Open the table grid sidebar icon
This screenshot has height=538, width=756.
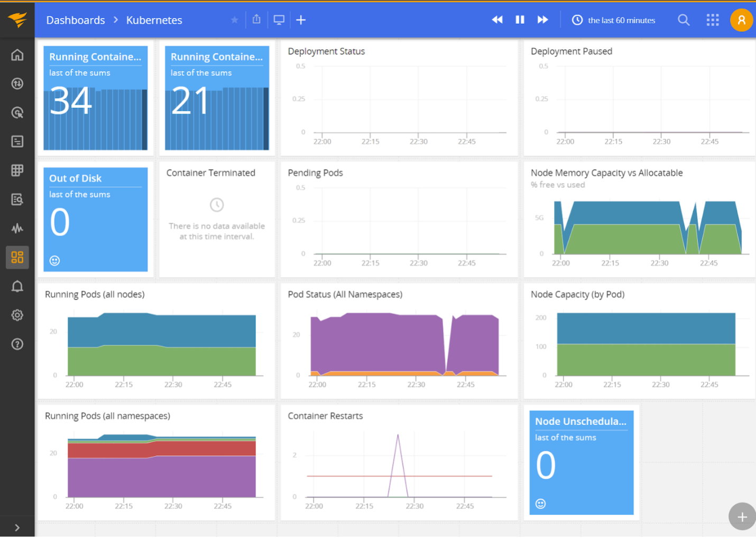[17, 170]
